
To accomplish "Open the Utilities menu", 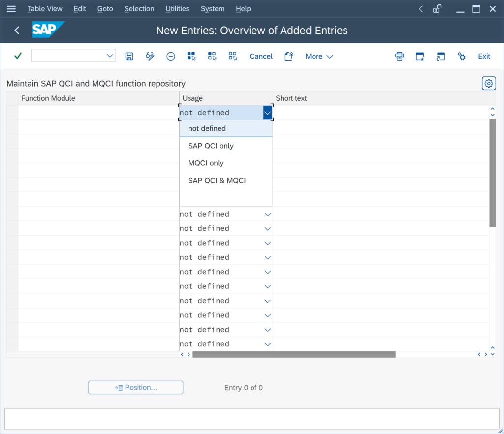I will pos(177,9).
